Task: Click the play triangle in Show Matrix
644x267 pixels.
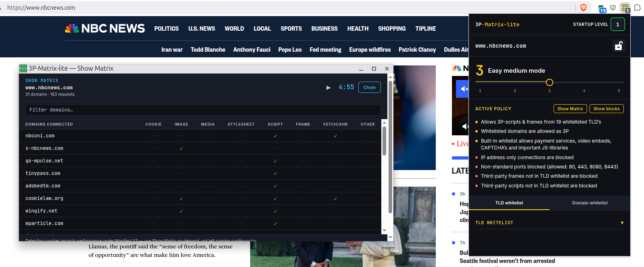Action: (x=328, y=87)
